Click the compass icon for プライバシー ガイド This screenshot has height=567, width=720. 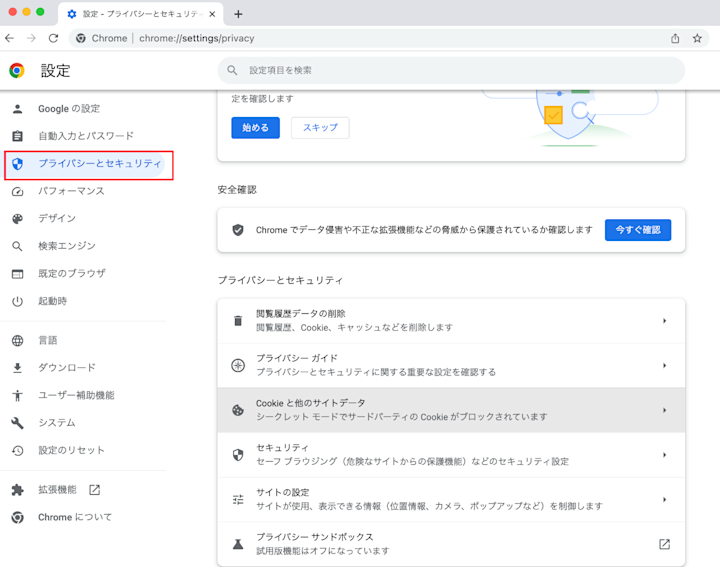238,365
